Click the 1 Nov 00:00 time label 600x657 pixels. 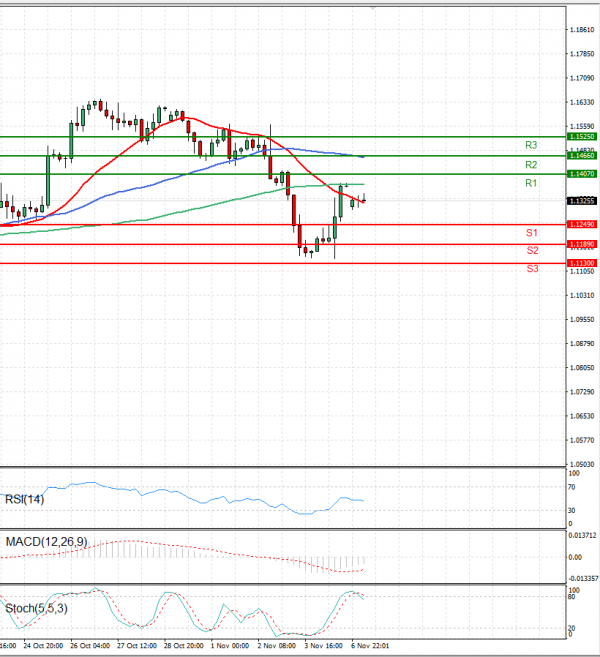[230, 646]
